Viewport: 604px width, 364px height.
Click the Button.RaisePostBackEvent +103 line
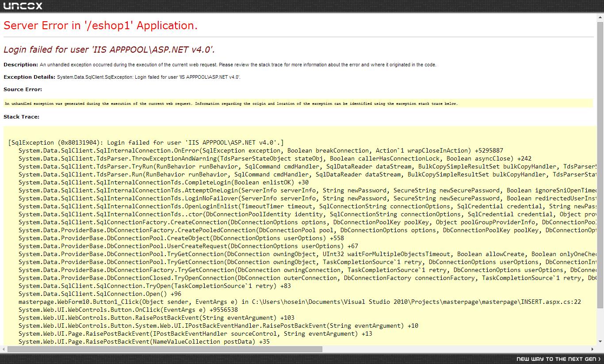[x=157, y=318]
